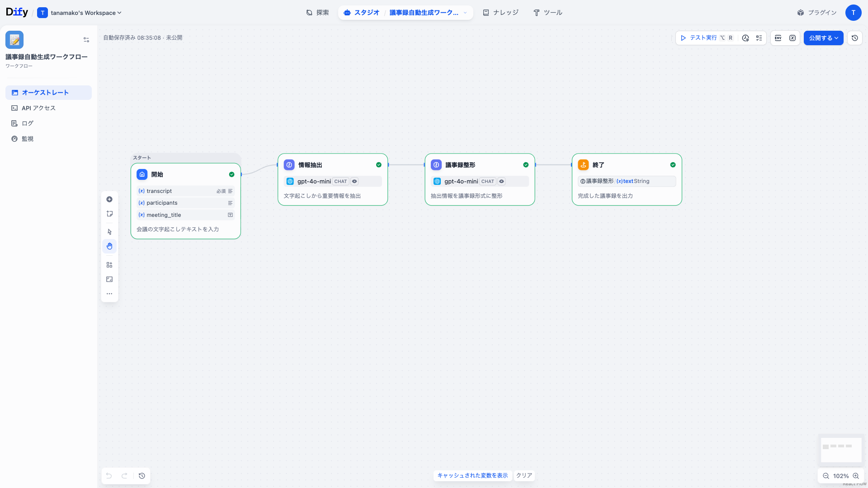Image resolution: width=868 pixels, height=488 pixels.
Task: Open the checklist icon next to test run
Action: [x=759, y=38]
